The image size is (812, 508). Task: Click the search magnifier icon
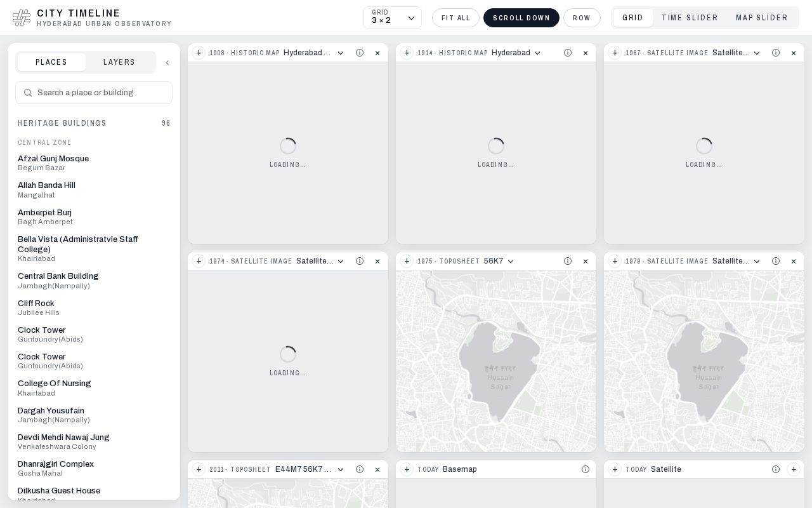tap(28, 93)
